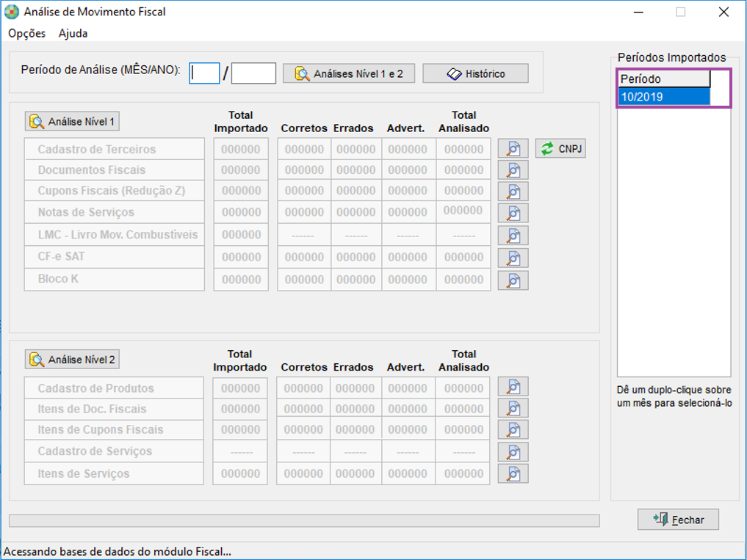Image resolution: width=747 pixels, height=560 pixels.
Task: Click the Período column header
Action: [665, 79]
